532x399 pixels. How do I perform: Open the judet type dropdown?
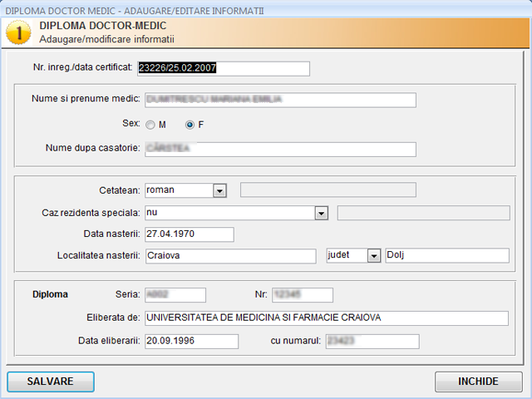[x=373, y=256]
